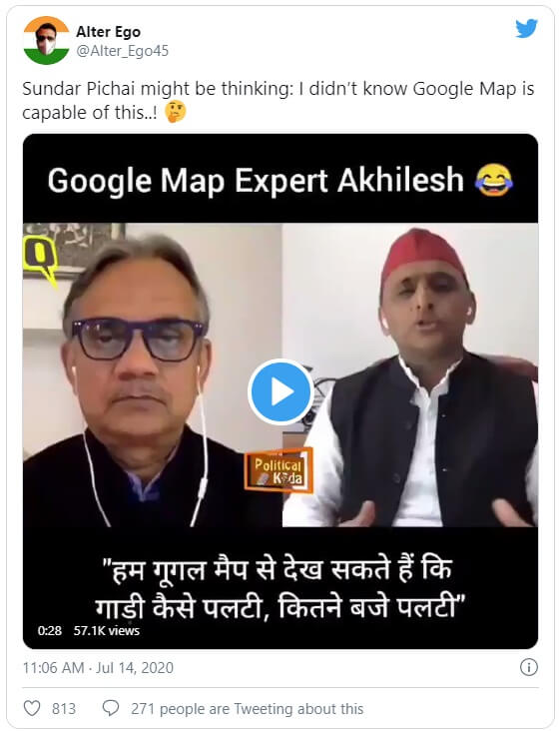Click the tweet text about Sundar Pichai
The width and height of the screenshot is (560, 731).
click(279, 100)
